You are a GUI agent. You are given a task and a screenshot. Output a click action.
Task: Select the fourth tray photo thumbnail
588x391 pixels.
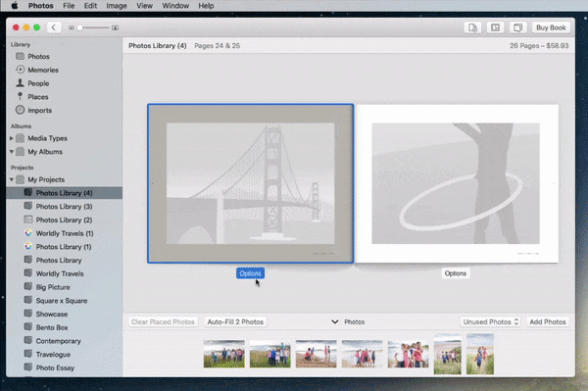[363, 354]
